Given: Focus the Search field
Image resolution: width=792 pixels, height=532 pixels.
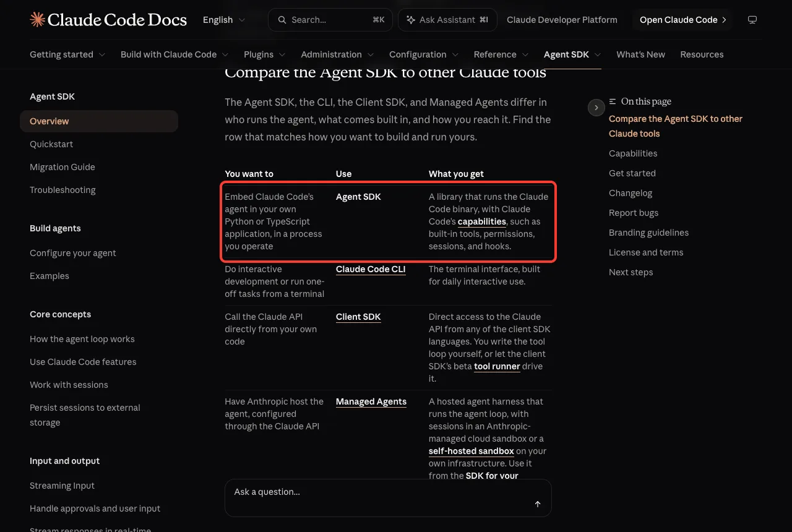Looking at the screenshot, I should (x=330, y=20).
